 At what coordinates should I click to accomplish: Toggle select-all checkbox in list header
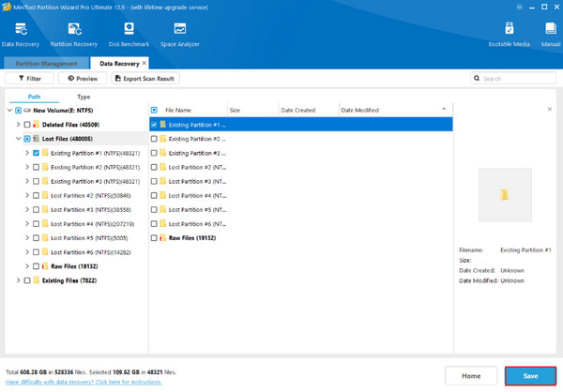154,111
